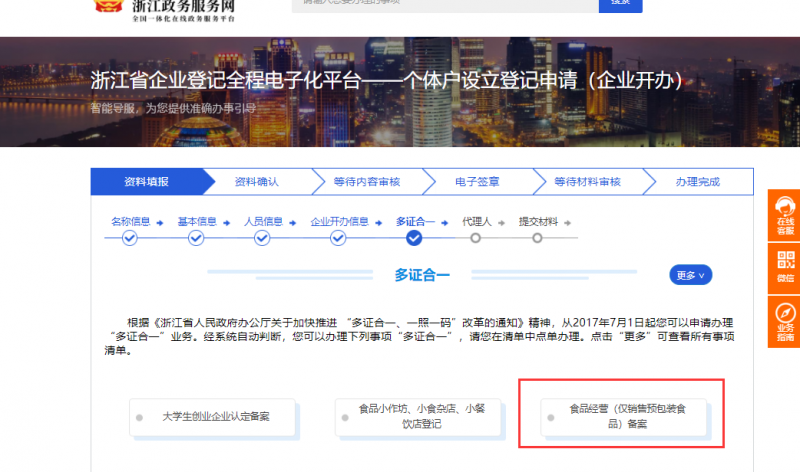Select 食品经营(仅销售预包装食品)备案 option
Viewport: 800px width, 472px height.
coord(622,416)
